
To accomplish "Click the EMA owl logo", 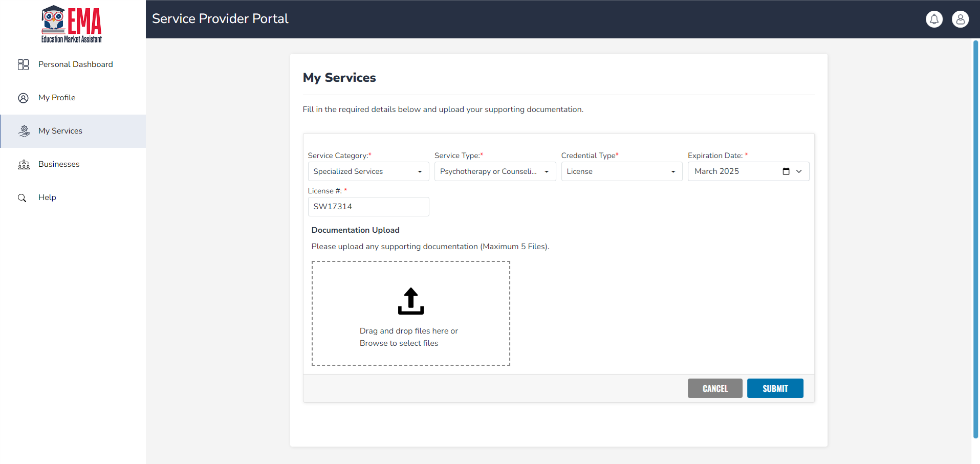I will 72,24.
